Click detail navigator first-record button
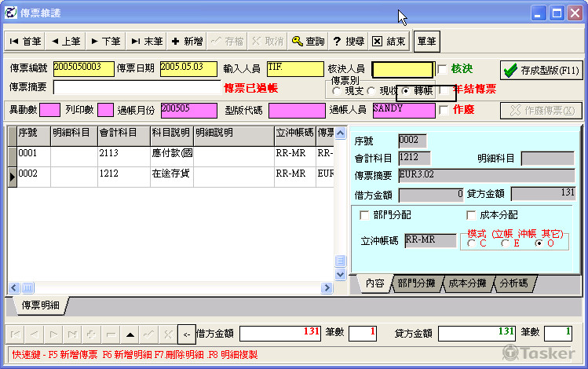This screenshot has height=369, width=588. (x=16, y=334)
